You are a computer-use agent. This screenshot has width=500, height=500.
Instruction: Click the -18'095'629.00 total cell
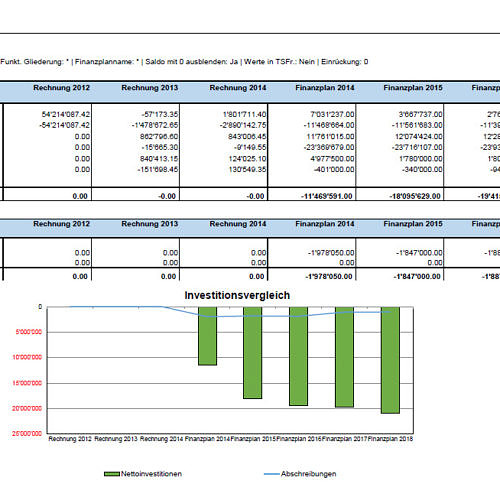pyautogui.click(x=415, y=196)
